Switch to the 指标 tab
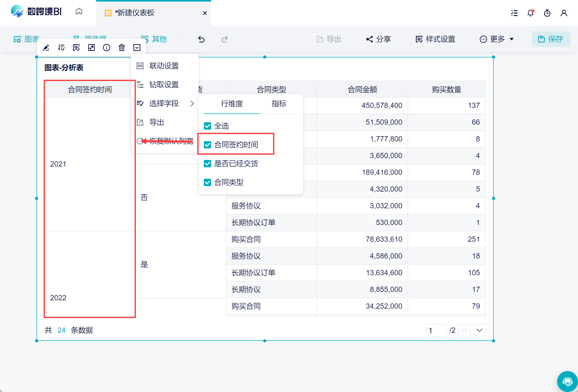 [x=279, y=104]
